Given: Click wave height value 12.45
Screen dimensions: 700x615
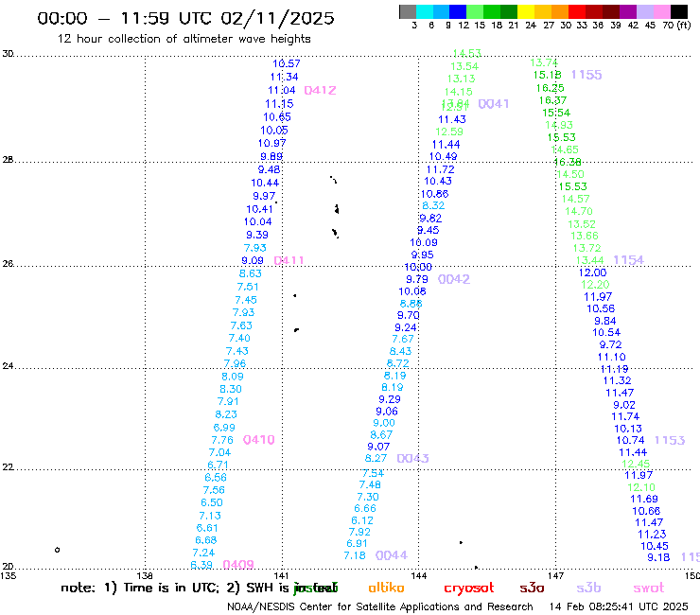Looking at the screenshot, I should [x=636, y=464].
